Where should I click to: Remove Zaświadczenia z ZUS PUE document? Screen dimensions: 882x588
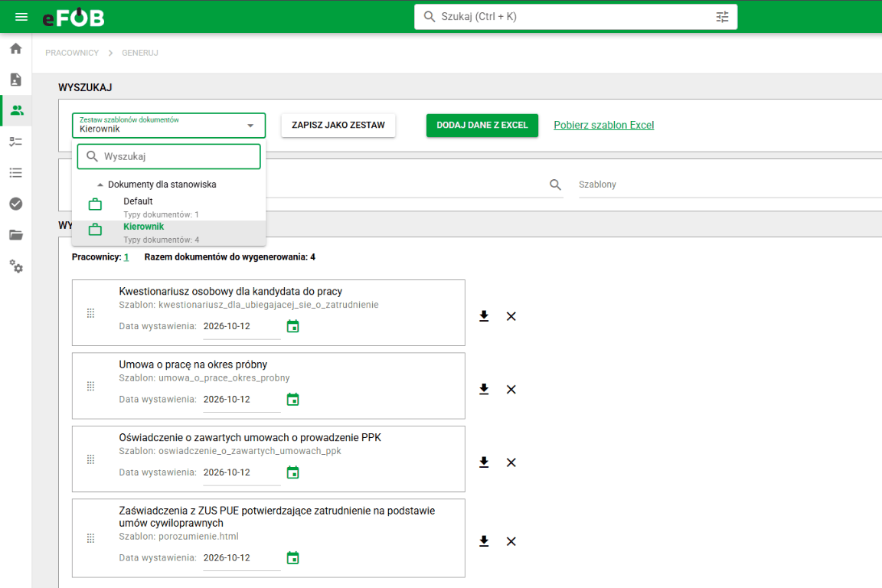[x=511, y=541]
